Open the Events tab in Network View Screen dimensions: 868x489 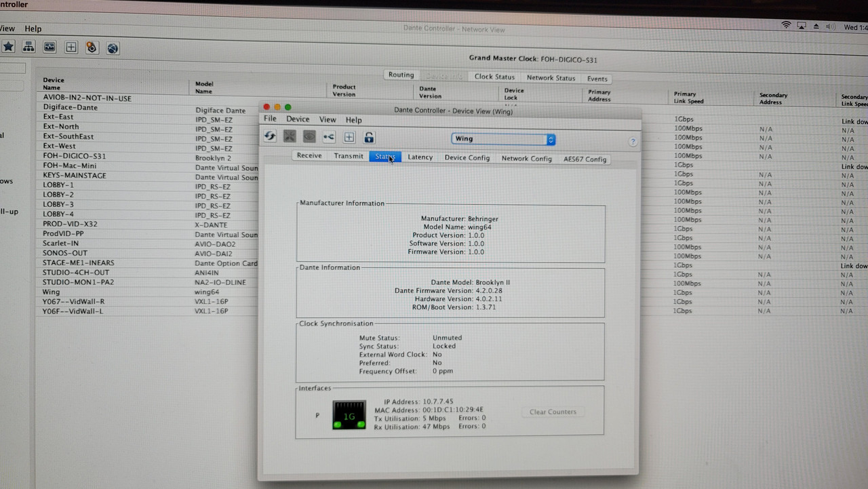(x=597, y=79)
